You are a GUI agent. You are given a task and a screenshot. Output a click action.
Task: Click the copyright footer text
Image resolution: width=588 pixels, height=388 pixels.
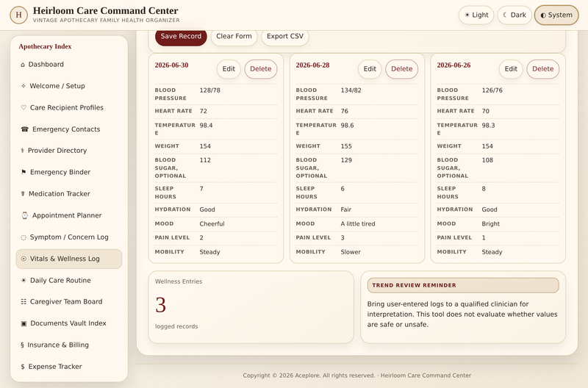[x=357, y=376]
